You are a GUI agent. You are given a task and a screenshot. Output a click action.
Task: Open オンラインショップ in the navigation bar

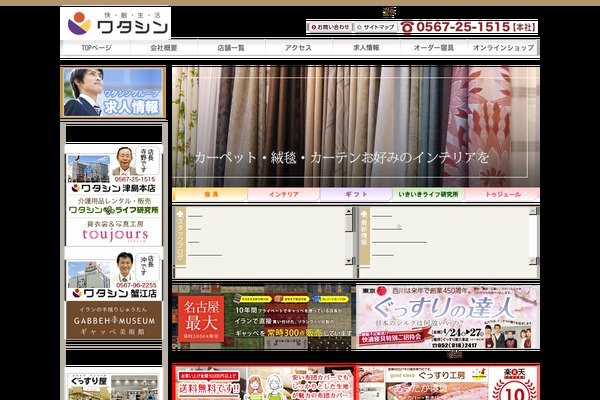click(503, 48)
